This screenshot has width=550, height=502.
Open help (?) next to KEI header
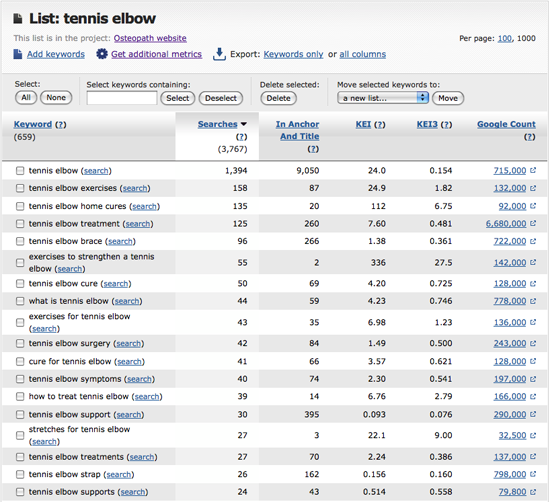pyautogui.click(x=380, y=125)
